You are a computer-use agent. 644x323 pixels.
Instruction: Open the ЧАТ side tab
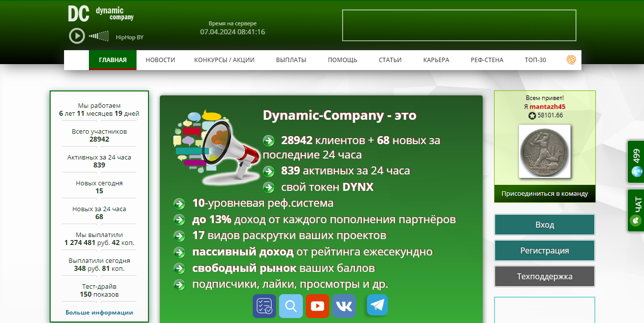pos(636,210)
